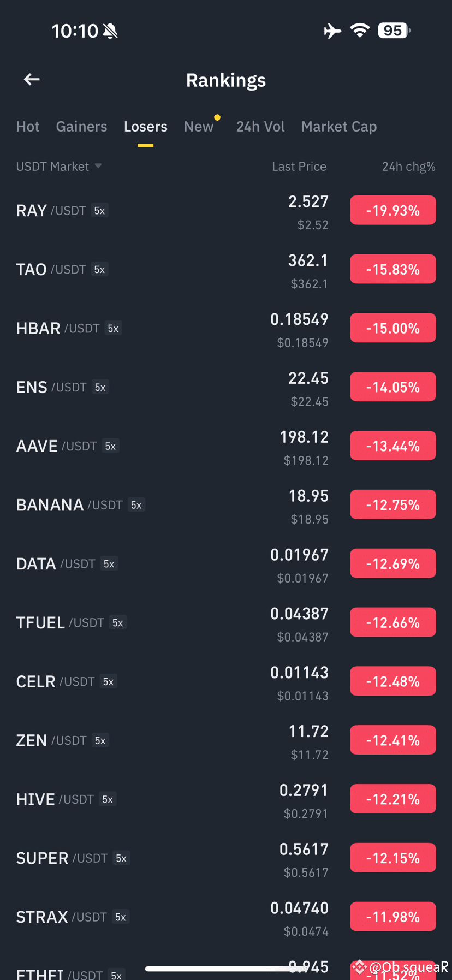Viewport: 452px width, 980px height.
Task: Open the ZEN/USDT pair row
Action: pyautogui.click(x=226, y=740)
